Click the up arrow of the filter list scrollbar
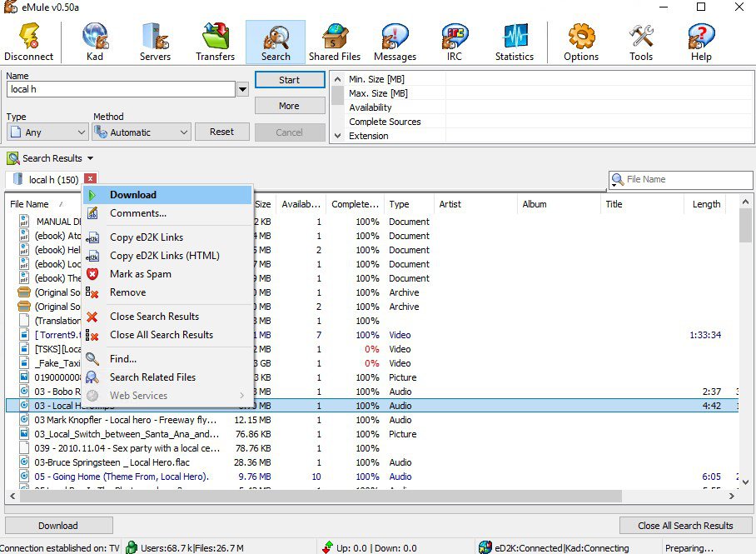 [x=337, y=78]
